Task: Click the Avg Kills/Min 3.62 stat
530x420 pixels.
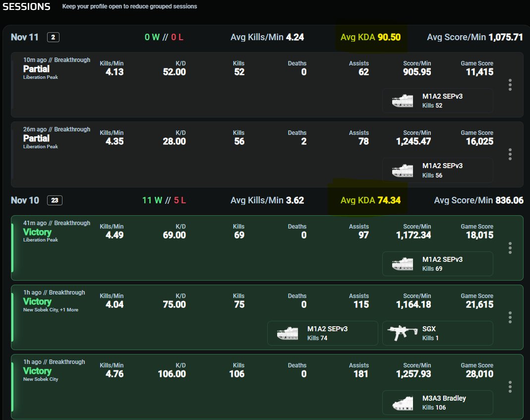Action: (x=267, y=200)
